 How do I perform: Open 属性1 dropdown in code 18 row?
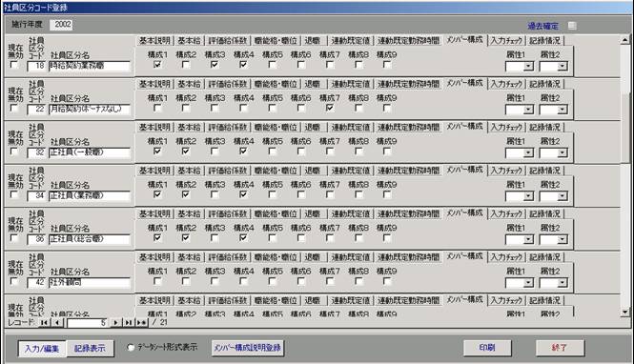(x=528, y=67)
